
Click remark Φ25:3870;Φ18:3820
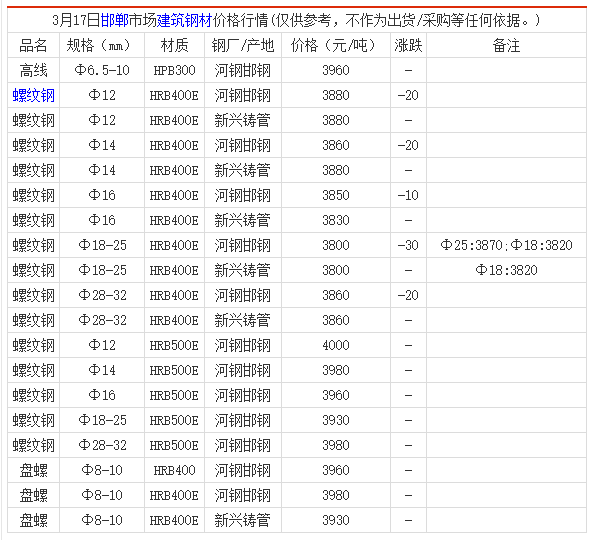(x=506, y=245)
